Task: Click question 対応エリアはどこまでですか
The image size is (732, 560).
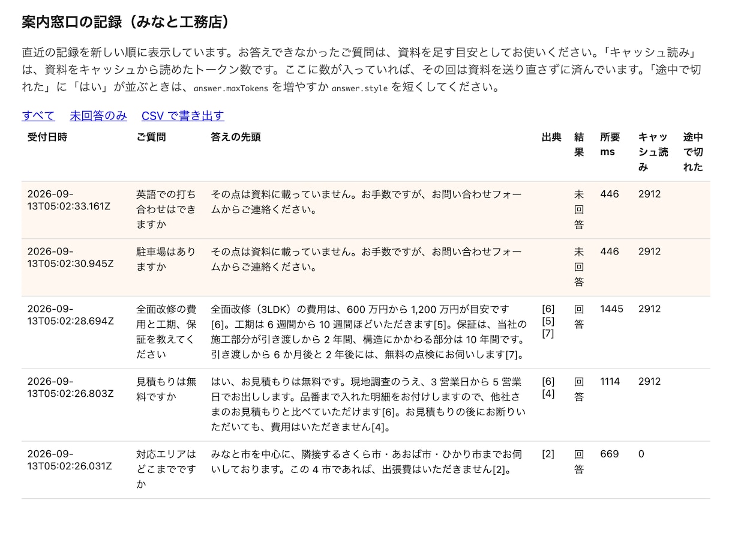Action: [166, 469]
